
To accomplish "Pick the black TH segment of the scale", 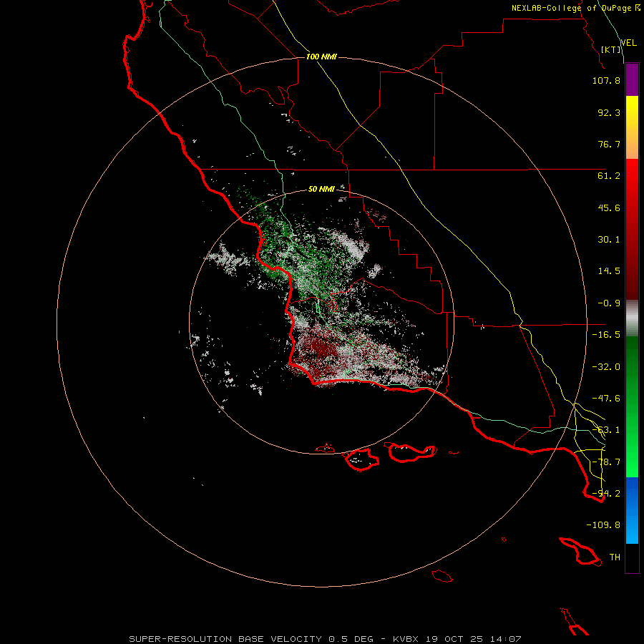I will tap(632, 558).
